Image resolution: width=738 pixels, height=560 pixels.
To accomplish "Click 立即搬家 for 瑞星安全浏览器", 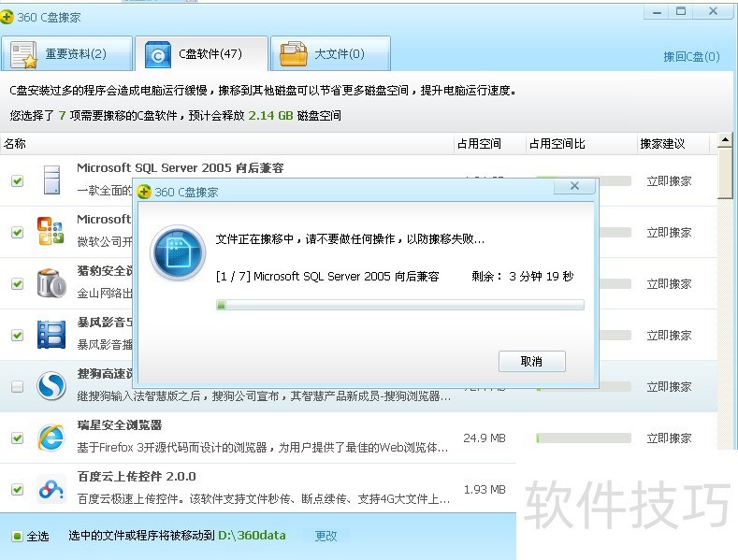I will click(669, 438).
